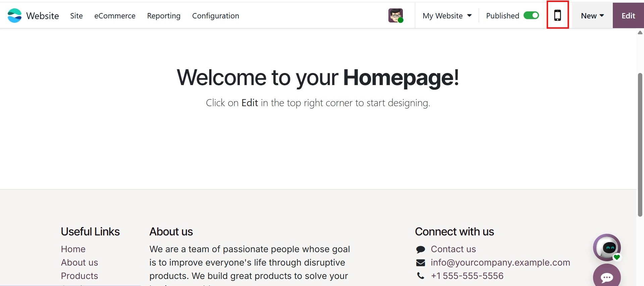
Task: Click the page vertical scrollbar thumb
Action: tap(640, 144)
